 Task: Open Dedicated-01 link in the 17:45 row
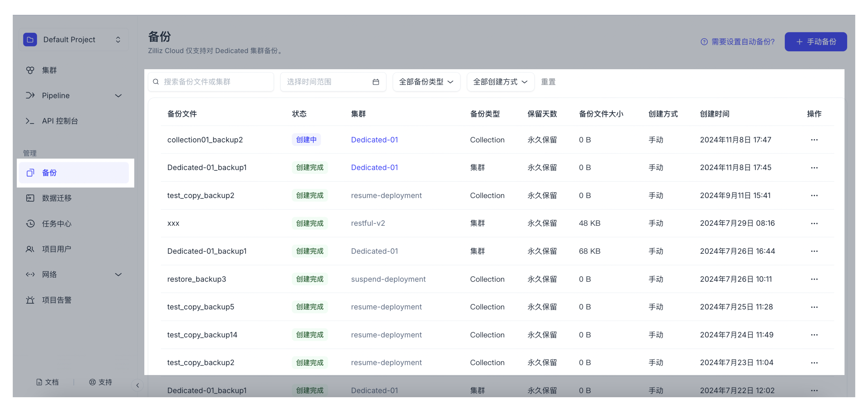coord(374,168)
